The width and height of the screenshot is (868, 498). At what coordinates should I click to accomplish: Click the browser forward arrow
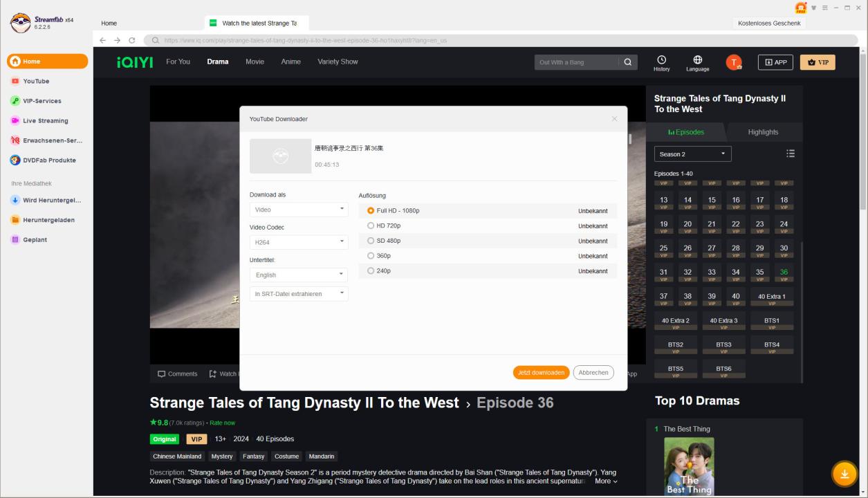[118, 40]
